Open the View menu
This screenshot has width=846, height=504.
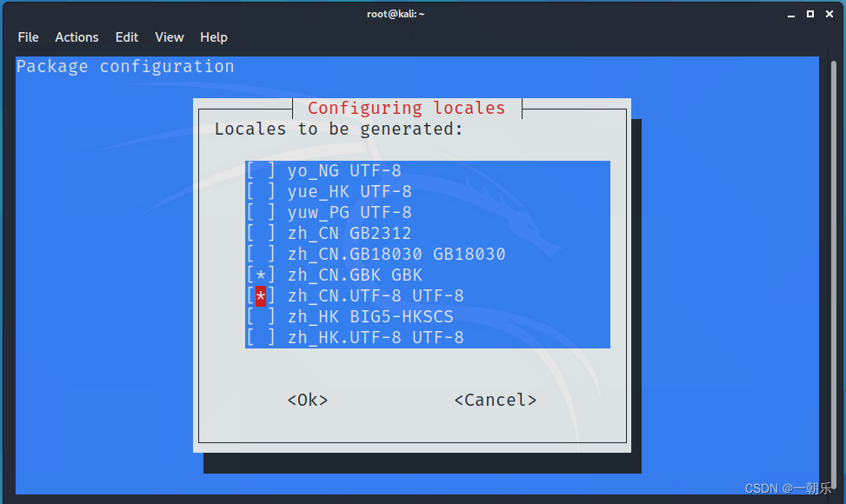[x=170, y=37]
